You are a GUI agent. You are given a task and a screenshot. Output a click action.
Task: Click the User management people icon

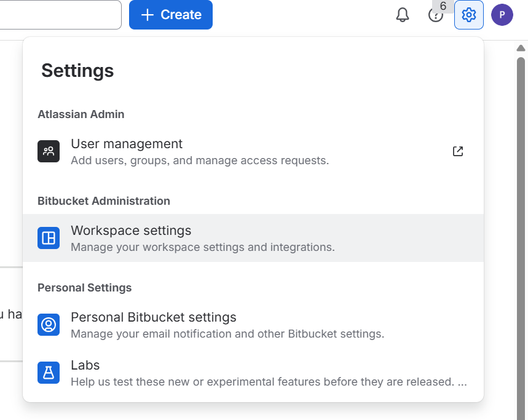tap(49, 151)
